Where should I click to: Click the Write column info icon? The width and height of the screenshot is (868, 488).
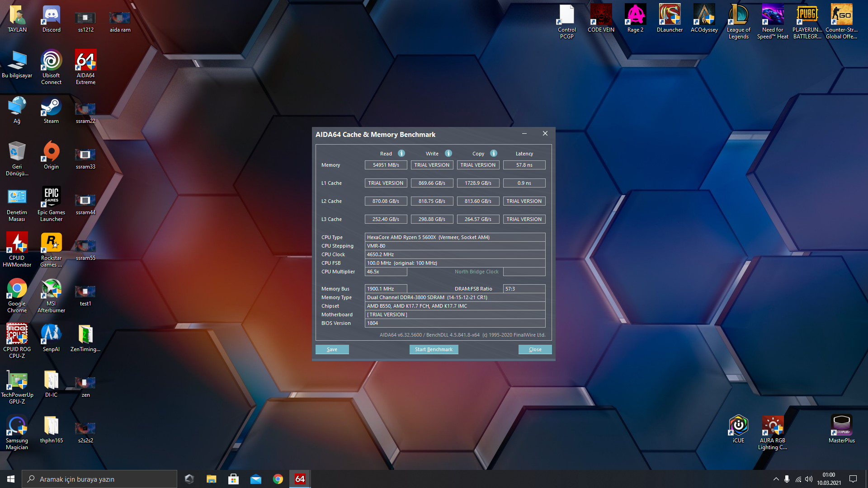(448, 153)
